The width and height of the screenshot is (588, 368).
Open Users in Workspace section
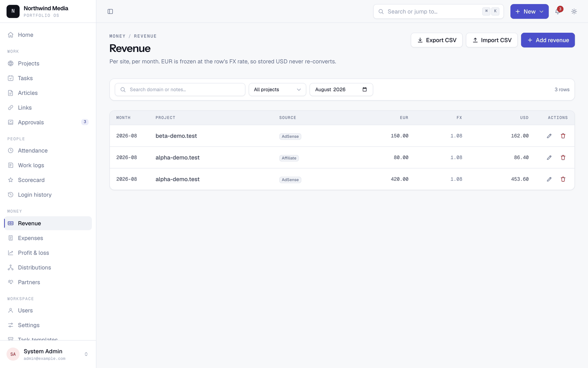(x=48, y=311)
